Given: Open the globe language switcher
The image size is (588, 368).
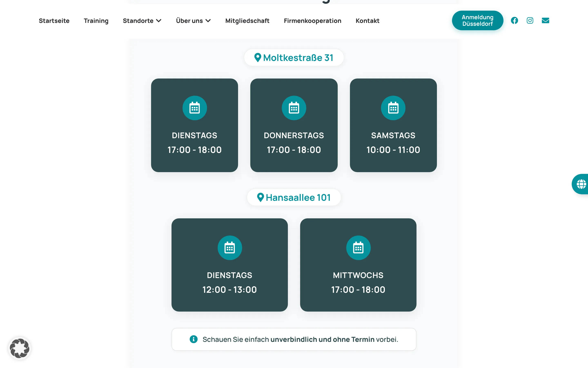Looking at the screenshot, I should (581, 184).
